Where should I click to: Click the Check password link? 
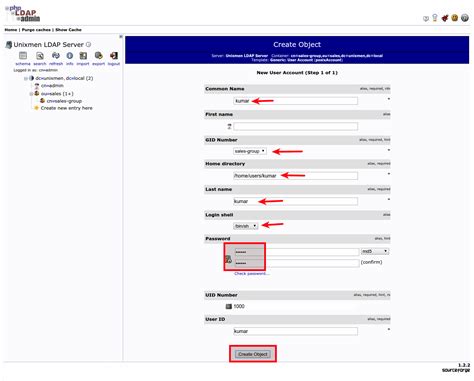(x=252, y=274)
